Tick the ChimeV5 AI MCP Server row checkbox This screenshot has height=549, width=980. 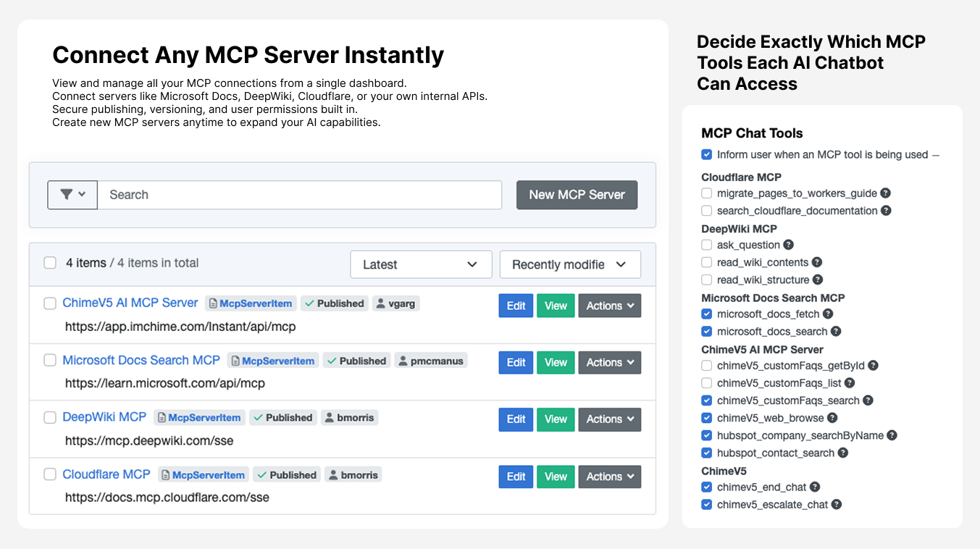(x=50, y=303)
